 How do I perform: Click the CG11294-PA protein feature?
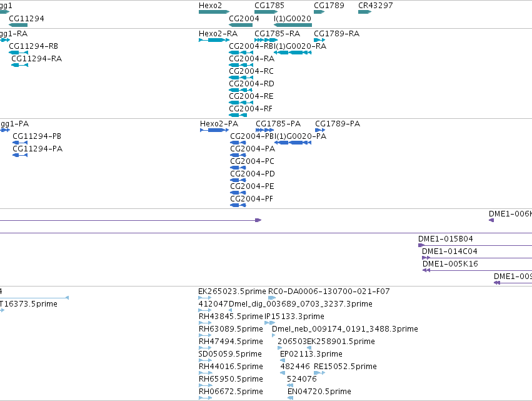pos(20,156)
